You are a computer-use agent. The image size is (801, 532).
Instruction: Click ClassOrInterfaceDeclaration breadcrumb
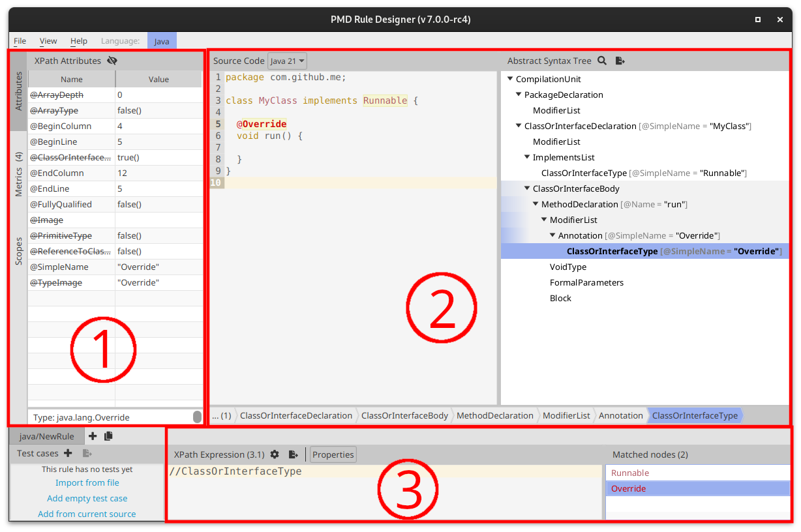click(296, 415)
